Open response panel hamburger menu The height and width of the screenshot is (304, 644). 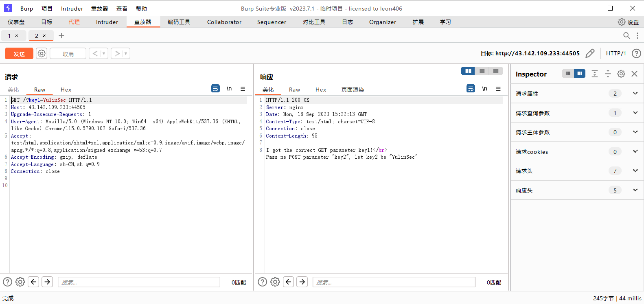(x=498, y=88)
